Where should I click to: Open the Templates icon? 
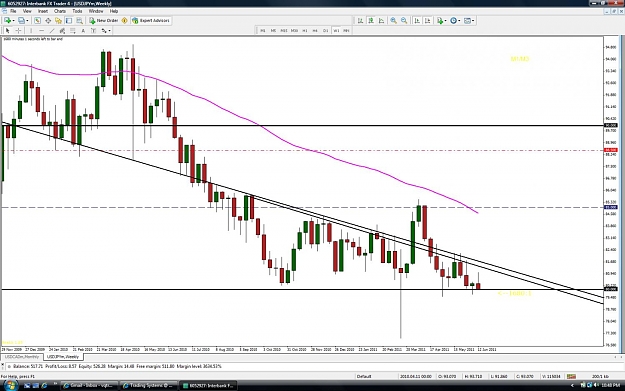pyautogui.click(x=467, y=20)
